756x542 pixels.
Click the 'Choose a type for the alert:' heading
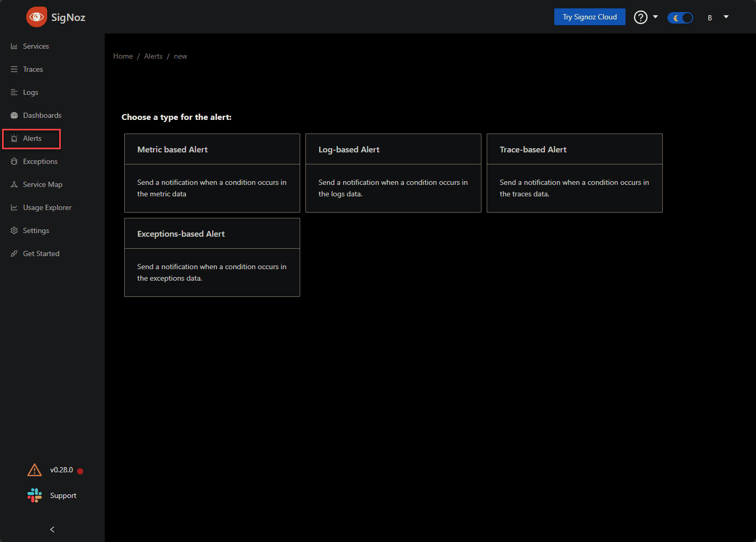[x=177, y=117]
